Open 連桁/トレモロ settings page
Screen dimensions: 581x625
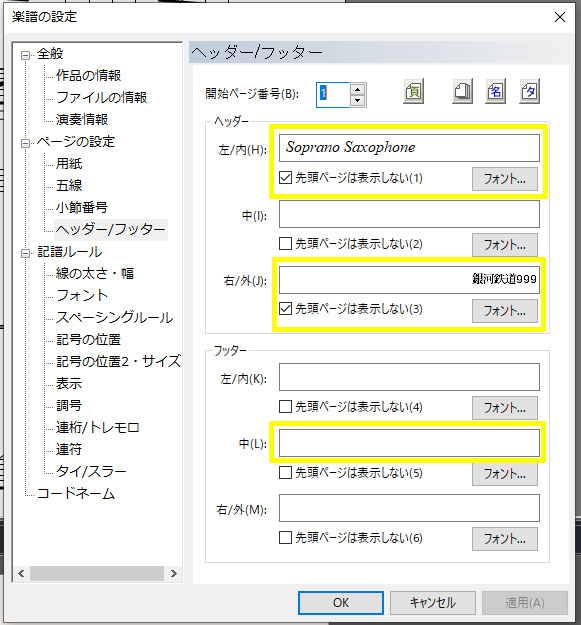pyautogui.click(x=98, y=428)
